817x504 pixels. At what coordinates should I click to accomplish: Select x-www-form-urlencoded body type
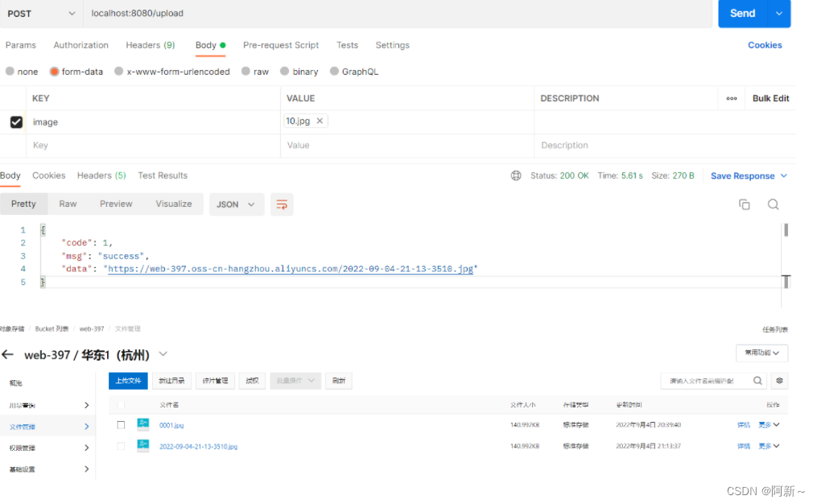click(119, 72)
